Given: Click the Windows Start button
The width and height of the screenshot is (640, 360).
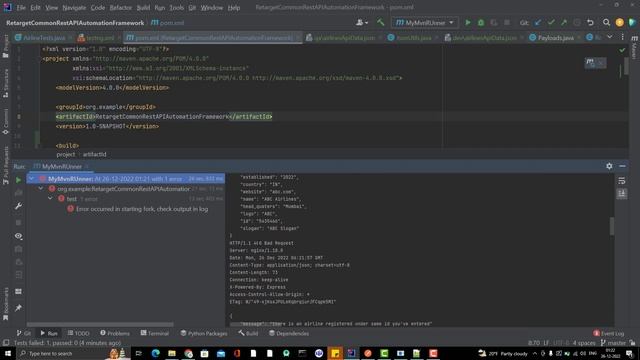Looking at the screenshot, I should (7, 353).
